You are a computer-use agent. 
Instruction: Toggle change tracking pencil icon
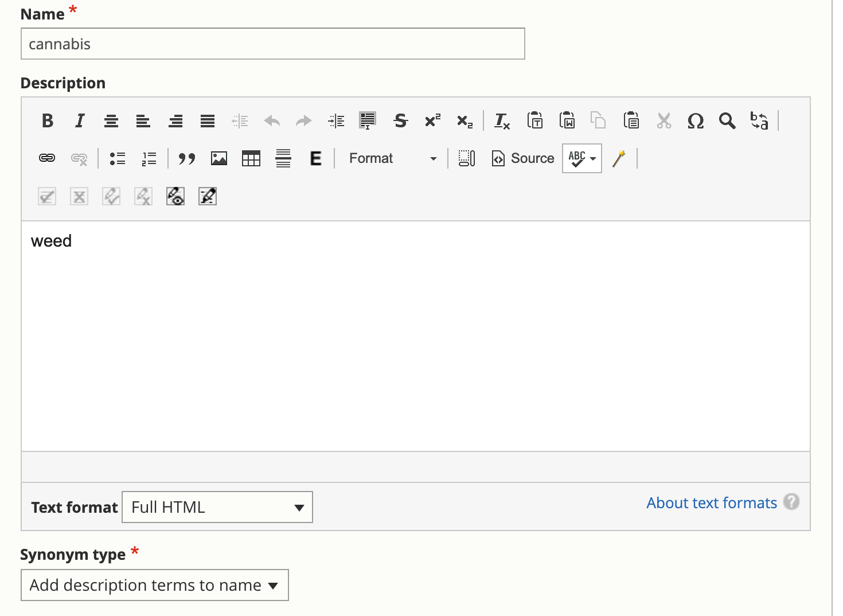[208, 197]
